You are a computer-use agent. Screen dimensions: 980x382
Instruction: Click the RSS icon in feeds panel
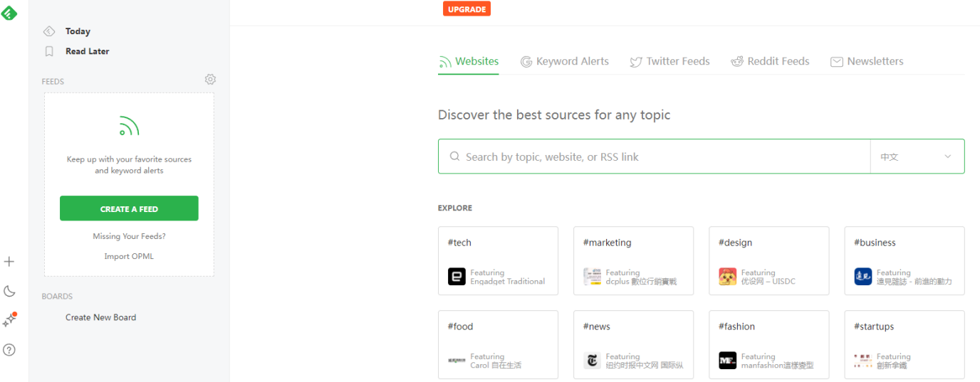pos(129,126)
